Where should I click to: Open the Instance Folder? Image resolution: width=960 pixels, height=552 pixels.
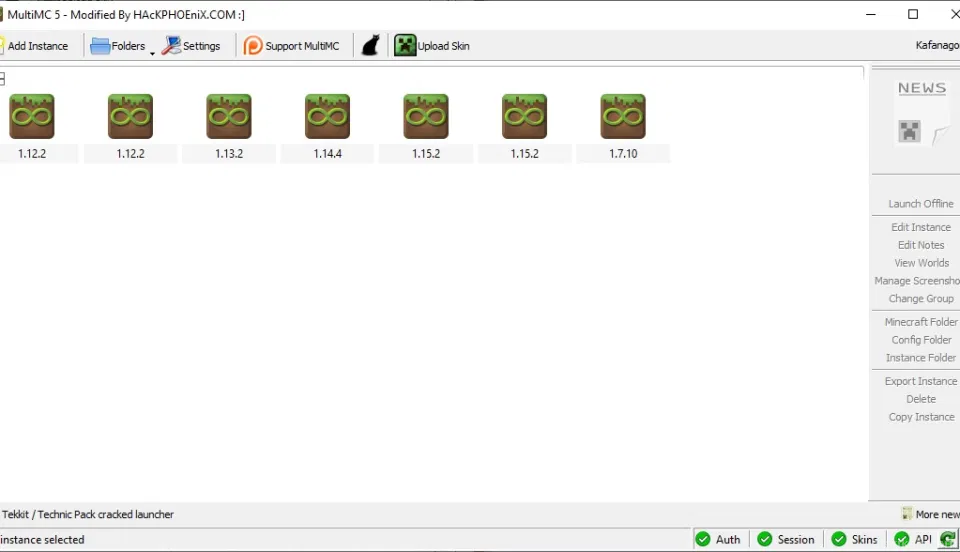pyautogui.click(x=920, y=357)
